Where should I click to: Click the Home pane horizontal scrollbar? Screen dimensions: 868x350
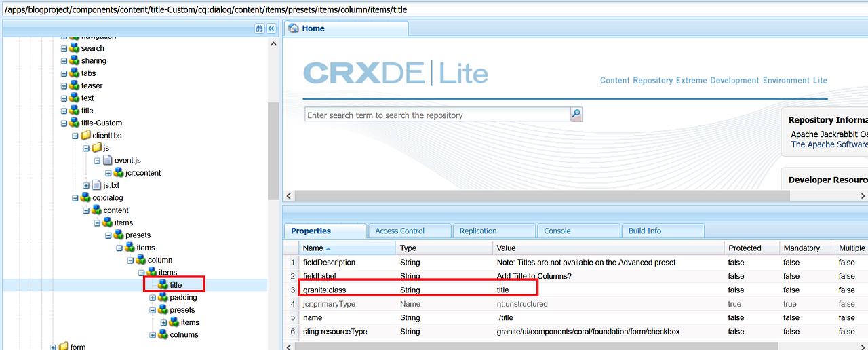coord(542,195)
